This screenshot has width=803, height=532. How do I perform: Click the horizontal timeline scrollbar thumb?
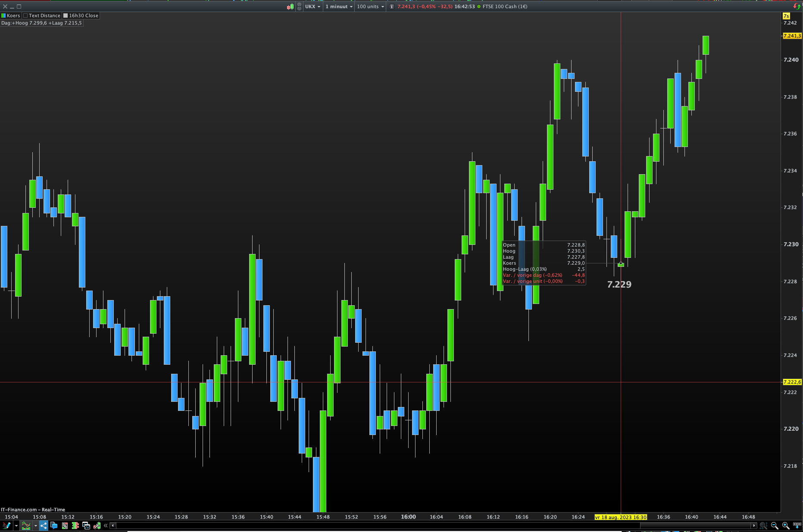click(x=696, y=526)
